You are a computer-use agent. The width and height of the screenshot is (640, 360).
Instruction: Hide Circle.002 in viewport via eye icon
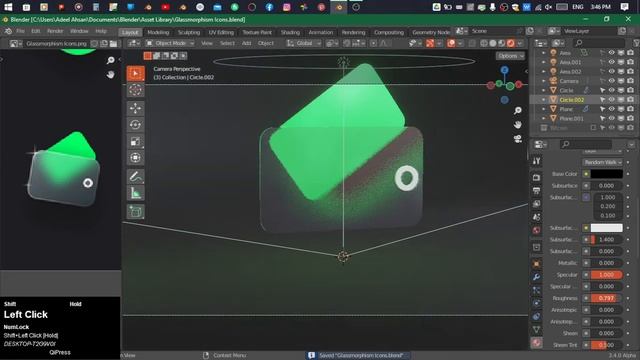coord(611,100)
